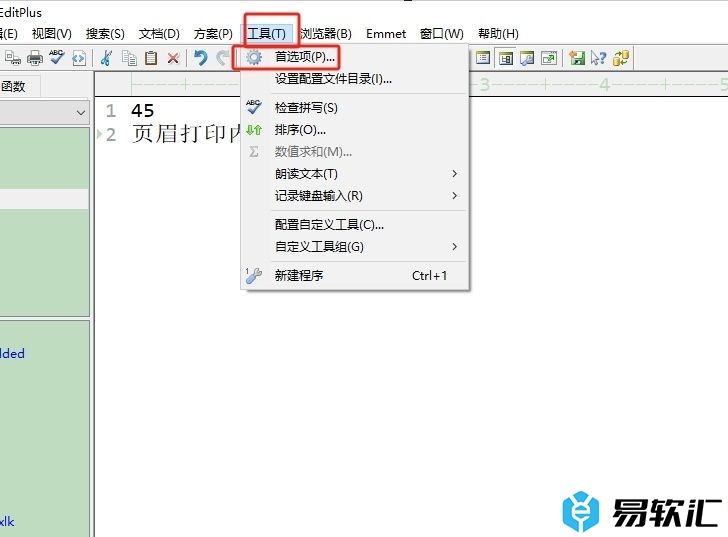The height and width of the screenshot is (537, 728).
Task: Open the 浏览器(B) menu
Action: click(x=325, y=33)
